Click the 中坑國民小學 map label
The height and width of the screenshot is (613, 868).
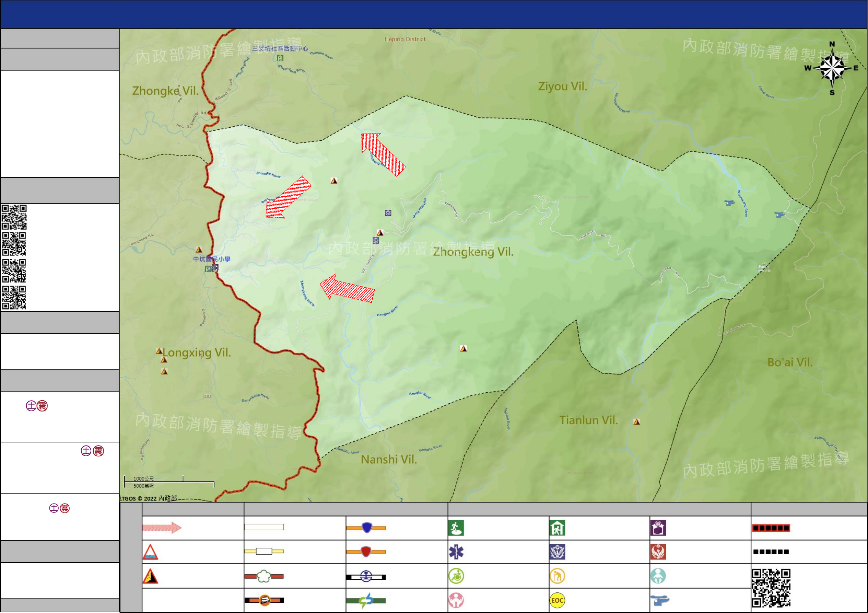tap(212, 259)
